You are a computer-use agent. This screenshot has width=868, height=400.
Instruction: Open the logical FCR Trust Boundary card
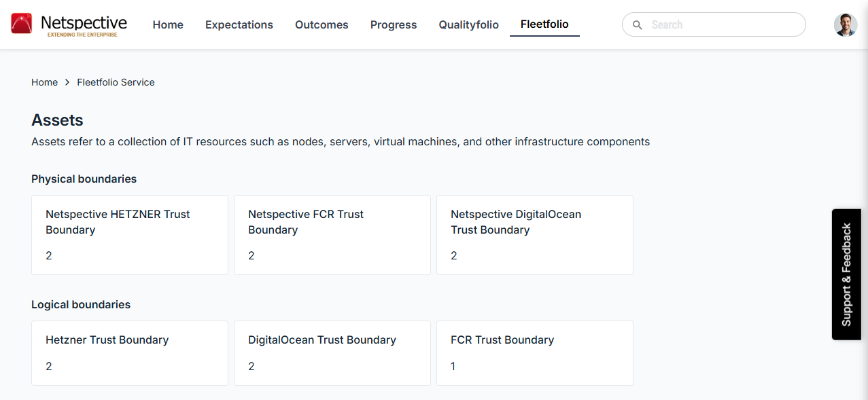(535, 353)
